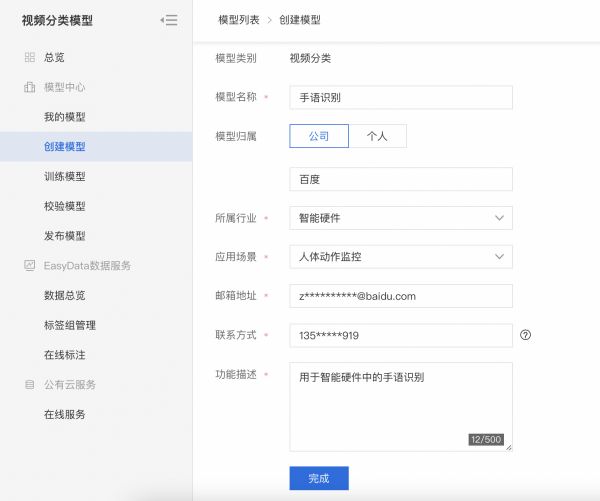The width and height of the screenshot is (600, 501).
Task: Click the 视频分类模型 sidebar title
Action: [57, 20]
